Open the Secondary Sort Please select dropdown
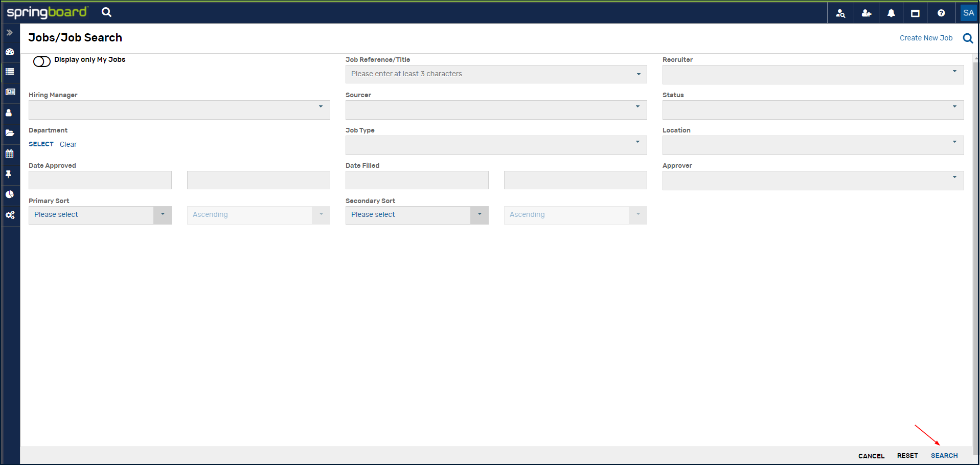980x465 pixels. pyautogui.click(x=417, y=215)
